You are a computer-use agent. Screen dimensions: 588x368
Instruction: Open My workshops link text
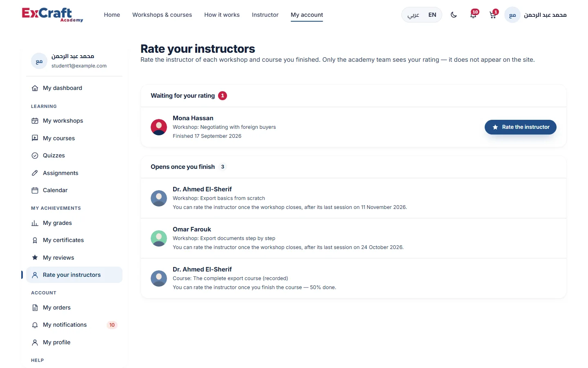63,121
